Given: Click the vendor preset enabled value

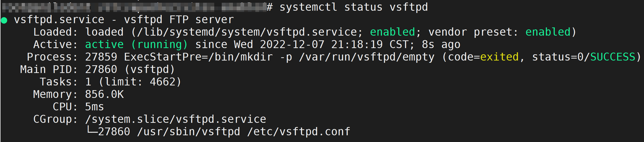Looking at the screenshot, I should coord(548,32).
